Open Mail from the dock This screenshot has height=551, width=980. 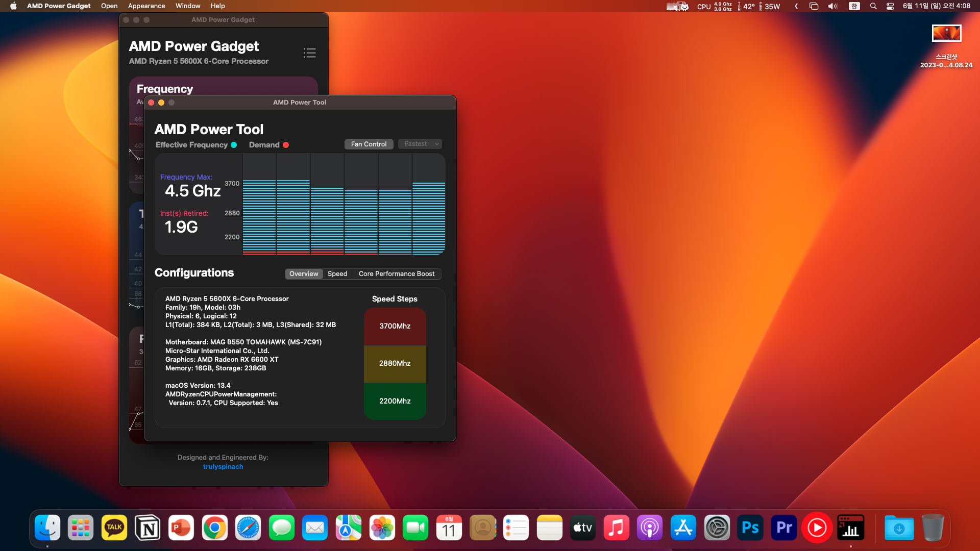(x=315, y=528)
